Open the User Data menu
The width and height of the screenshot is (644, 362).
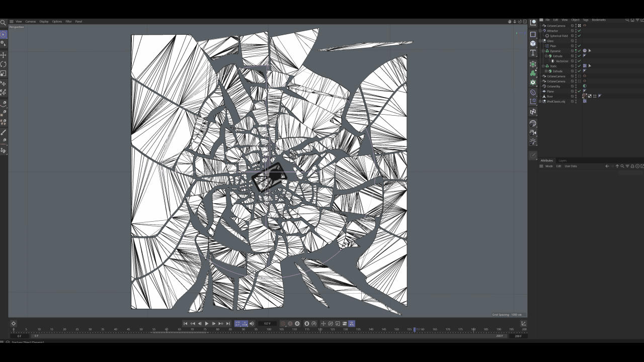click(571, 166)
